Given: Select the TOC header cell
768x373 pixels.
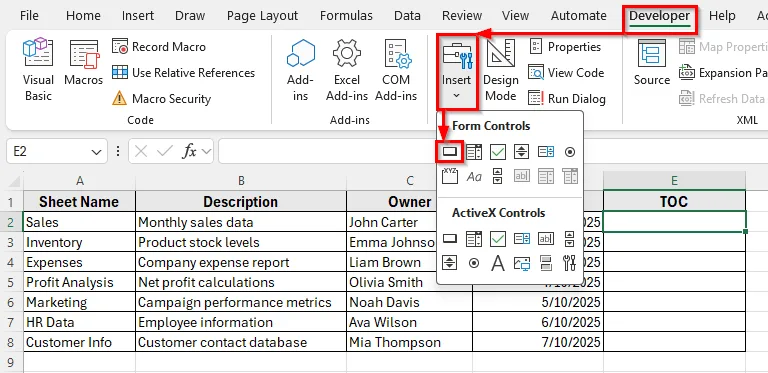Looking at the screenshot, I should point(674,202).
